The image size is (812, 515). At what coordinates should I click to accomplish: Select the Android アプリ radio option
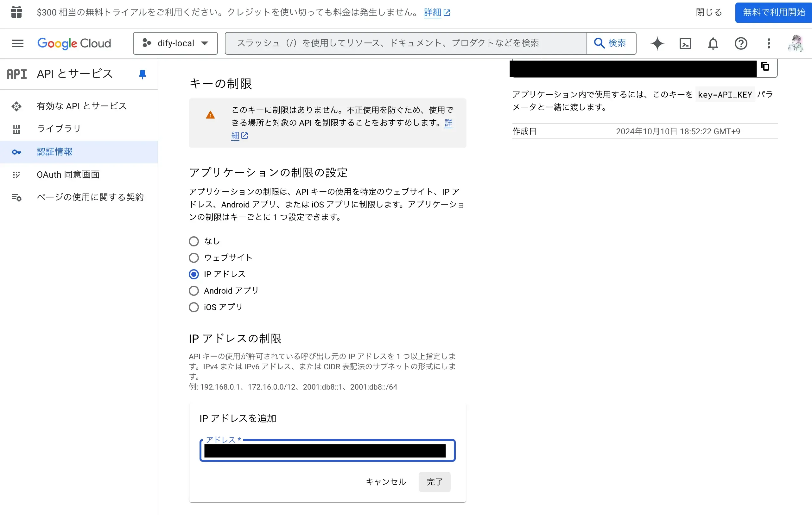194,291
